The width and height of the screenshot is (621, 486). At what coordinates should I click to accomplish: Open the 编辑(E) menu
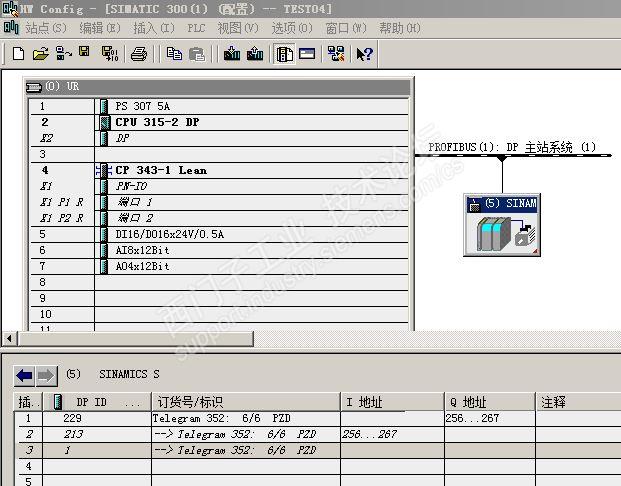(100, 28)
